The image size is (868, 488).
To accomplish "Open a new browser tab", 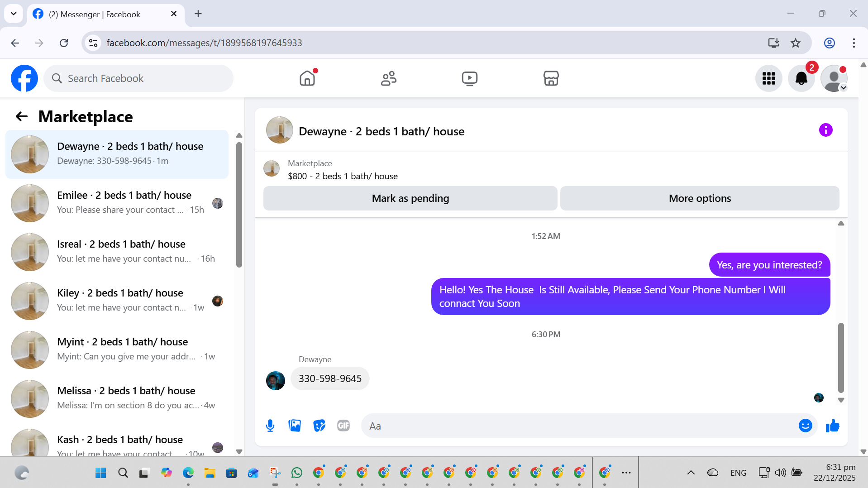I will [x=198, y=14].
